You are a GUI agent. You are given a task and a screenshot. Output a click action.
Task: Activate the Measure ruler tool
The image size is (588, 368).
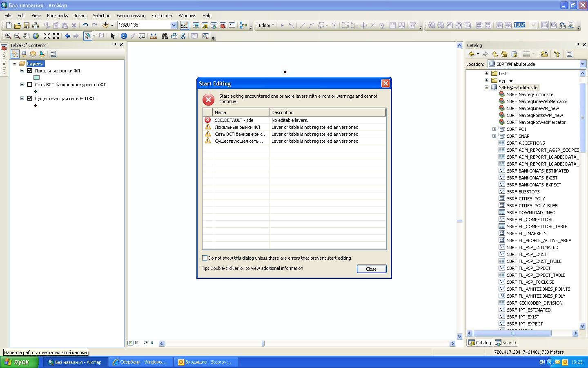pos(154,36)
